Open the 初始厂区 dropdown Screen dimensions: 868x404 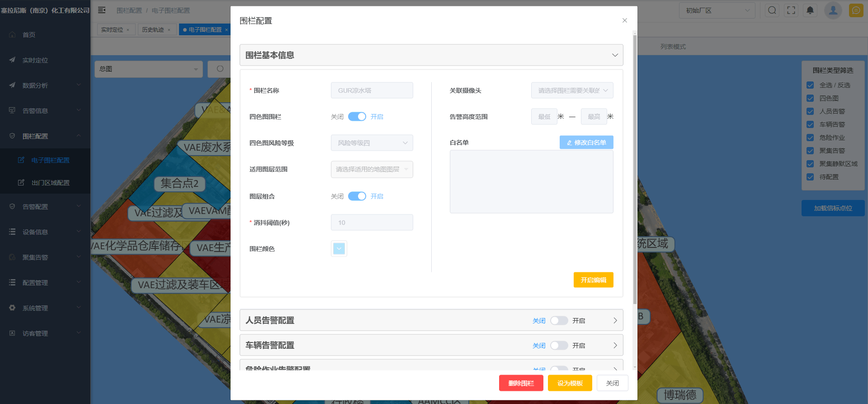(x=717, y=10)
